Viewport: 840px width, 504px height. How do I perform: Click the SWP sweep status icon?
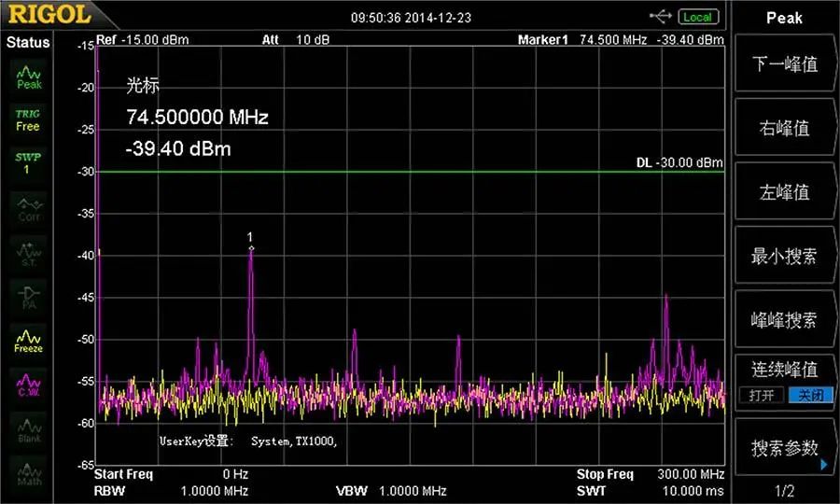click(28, 163)
